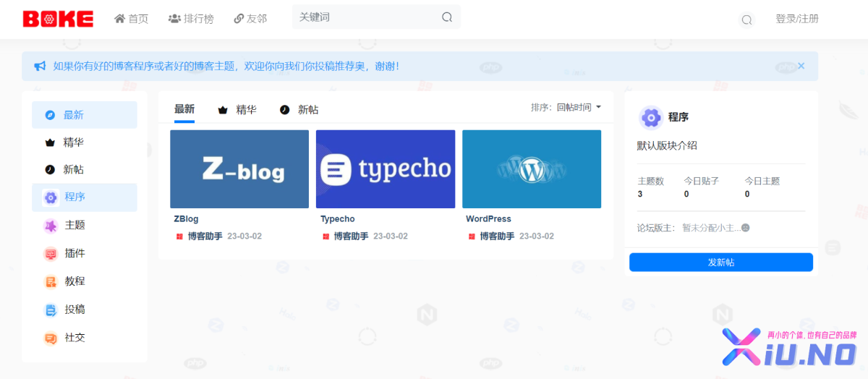Screen dimensions: 868x379
Task: Switch to the 新帖 tab
Action: click(299, 110)
